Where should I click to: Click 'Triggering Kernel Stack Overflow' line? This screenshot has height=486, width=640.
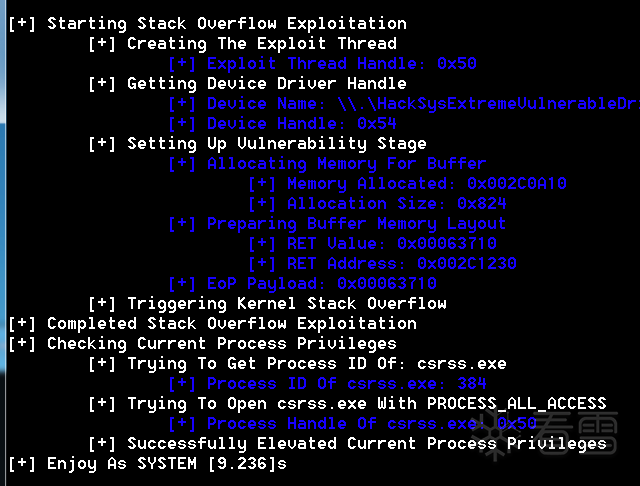point(286,303)
